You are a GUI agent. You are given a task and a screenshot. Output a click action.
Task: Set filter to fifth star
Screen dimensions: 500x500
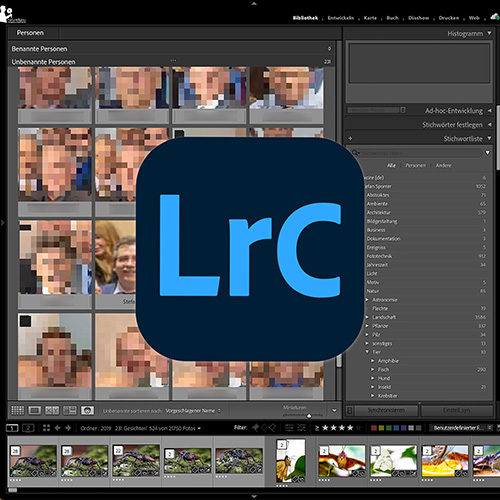pos(358,428)
